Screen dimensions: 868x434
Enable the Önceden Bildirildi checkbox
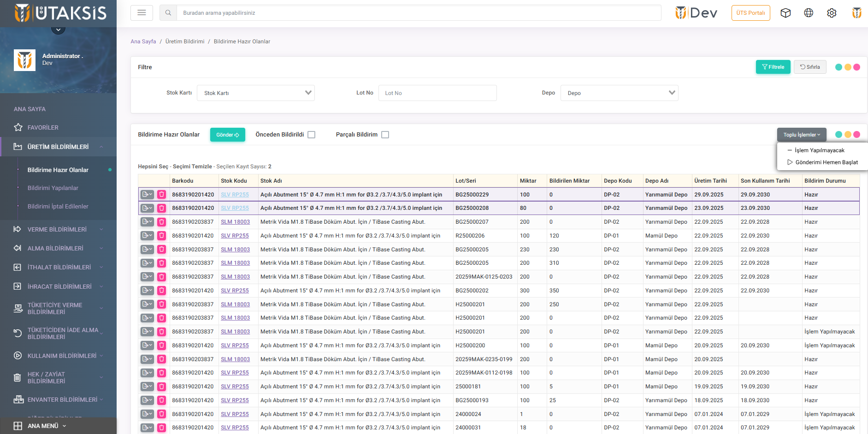click(312, 135)
